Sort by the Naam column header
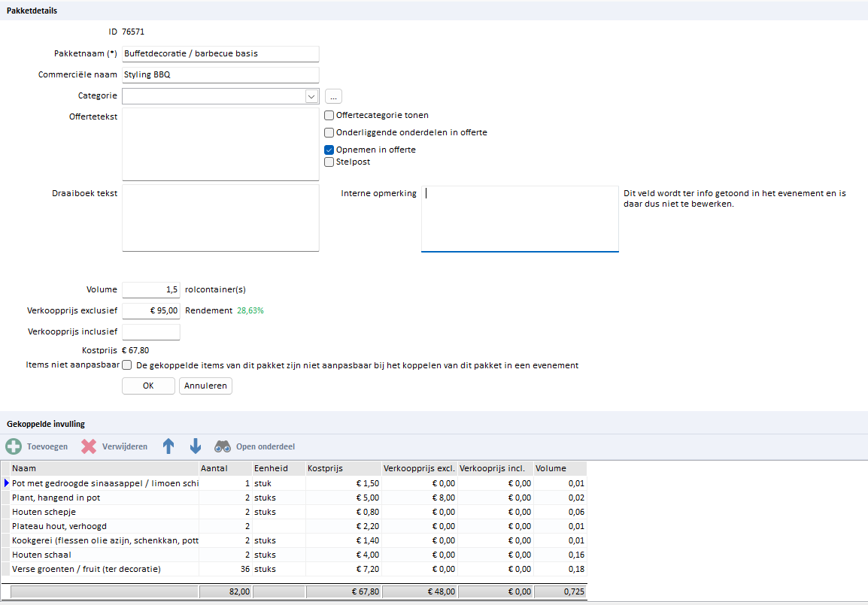Image resolution: width=868 pixels, height=605 pixels. pyautogui.click(x=104, y=468)
